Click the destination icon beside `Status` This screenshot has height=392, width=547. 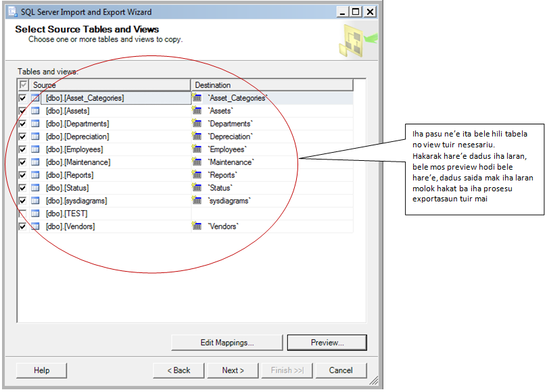(197, 188)
